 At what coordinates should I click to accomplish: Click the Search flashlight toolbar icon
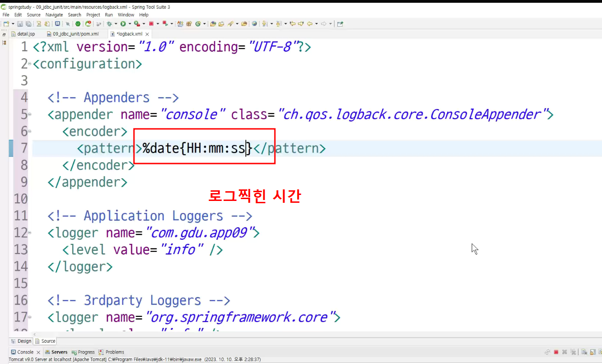click(230, 24)
